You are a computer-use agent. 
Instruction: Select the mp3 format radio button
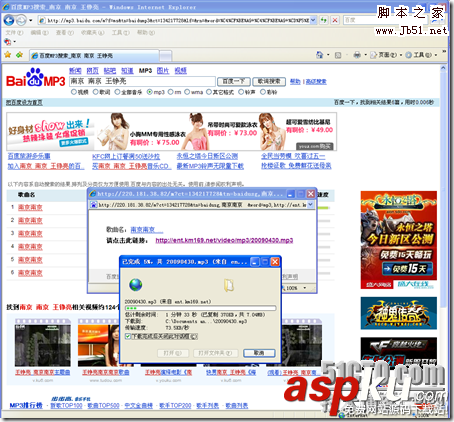[149, 92]
